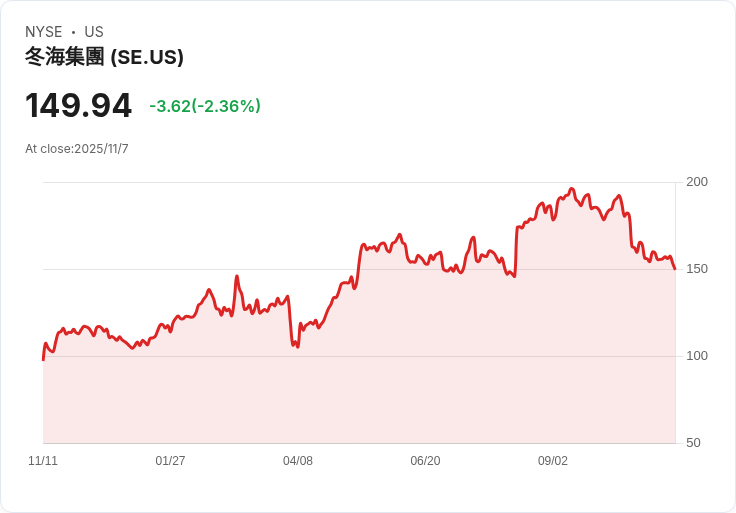Click the 150 value on the price axis

tap(697, 268)
